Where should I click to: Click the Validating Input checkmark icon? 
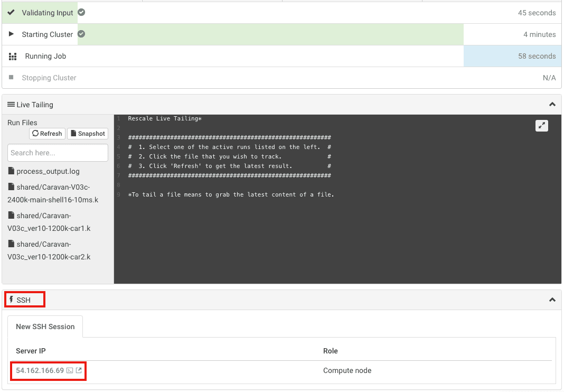pyautogui.click(x=12, y=12)
